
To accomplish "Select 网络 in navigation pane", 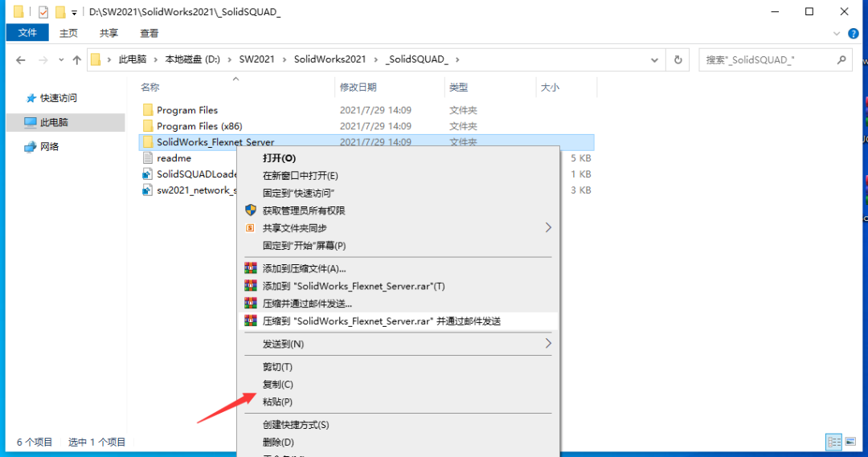I will click(42, 147).
